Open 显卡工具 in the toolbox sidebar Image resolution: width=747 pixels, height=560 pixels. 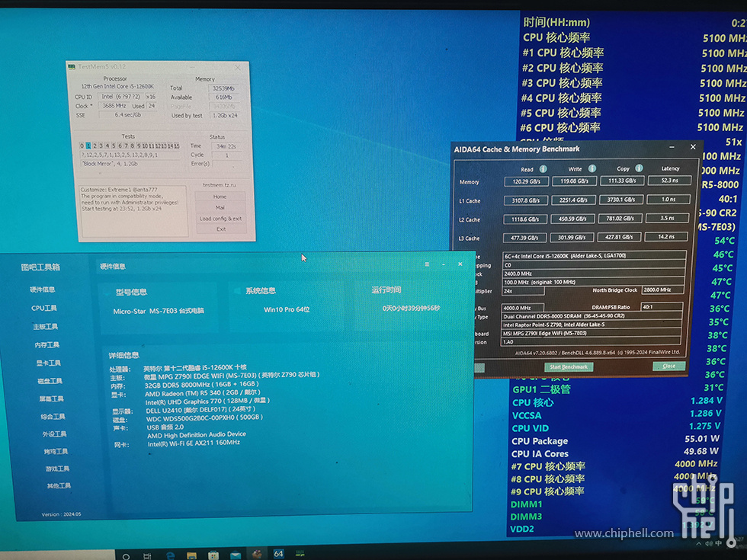[x=48, y=363]
